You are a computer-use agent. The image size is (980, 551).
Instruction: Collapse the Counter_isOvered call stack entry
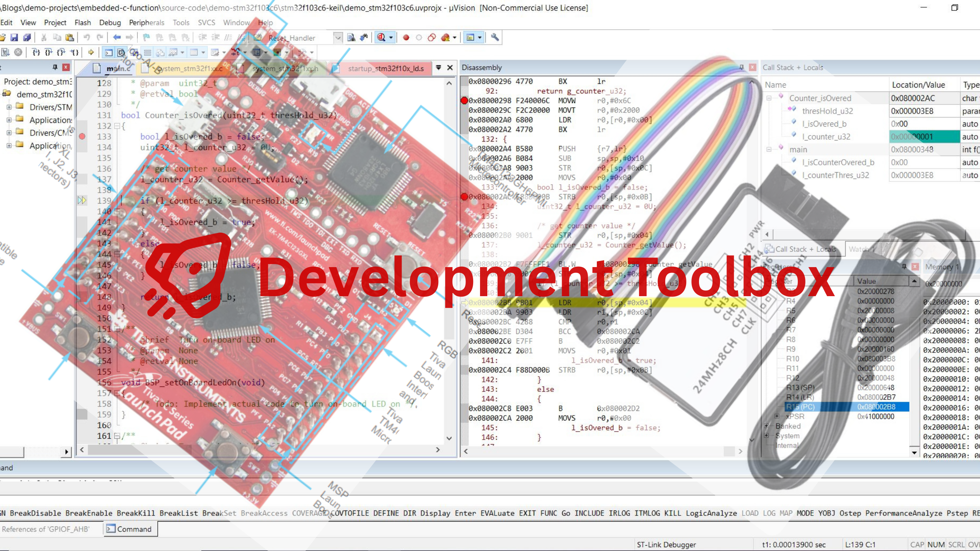point(769,98)
